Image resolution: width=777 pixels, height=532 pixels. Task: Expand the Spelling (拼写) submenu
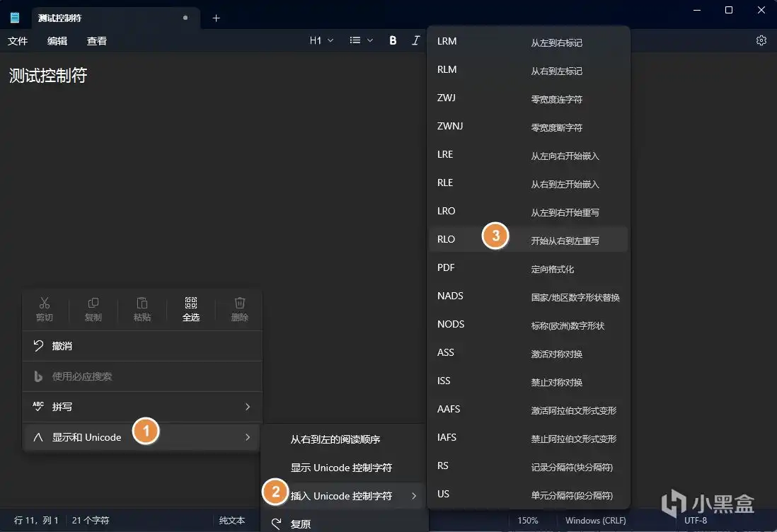142,407
